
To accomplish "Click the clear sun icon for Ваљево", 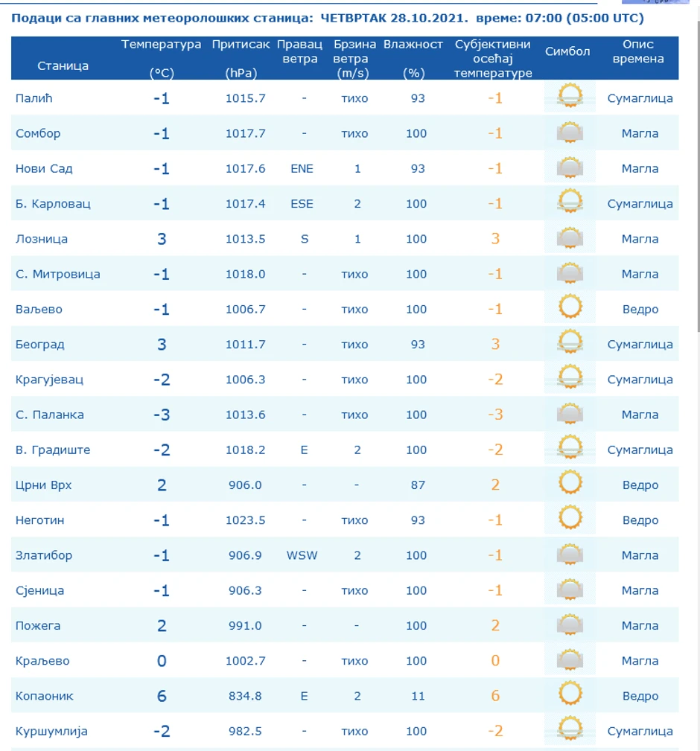I will (570, 307).
